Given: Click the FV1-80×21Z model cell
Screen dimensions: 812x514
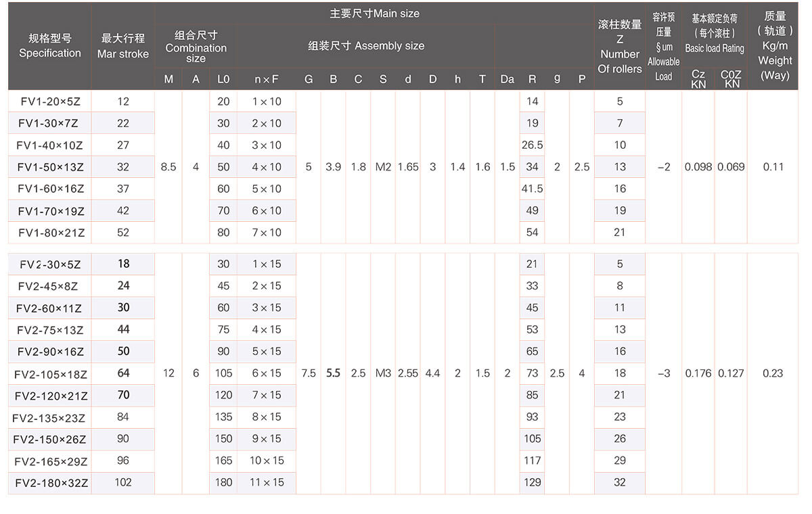Looking at the screenshot, I should click(50, 233).
